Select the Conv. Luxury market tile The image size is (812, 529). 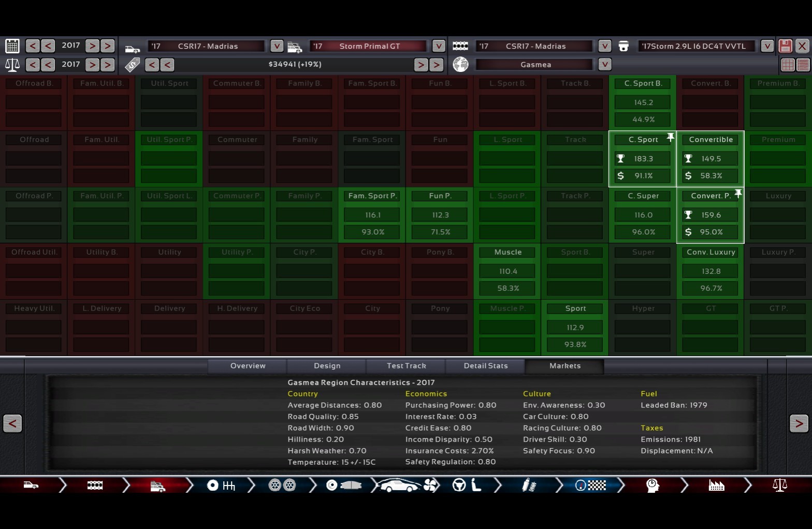pyautogui.click(x=711, y=271)
